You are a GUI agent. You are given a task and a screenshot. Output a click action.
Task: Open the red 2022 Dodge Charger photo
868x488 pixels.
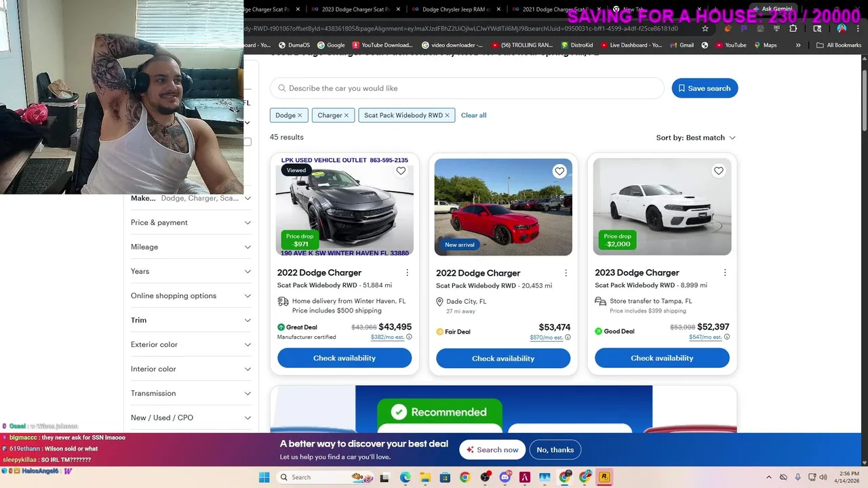tap(503, 207)
